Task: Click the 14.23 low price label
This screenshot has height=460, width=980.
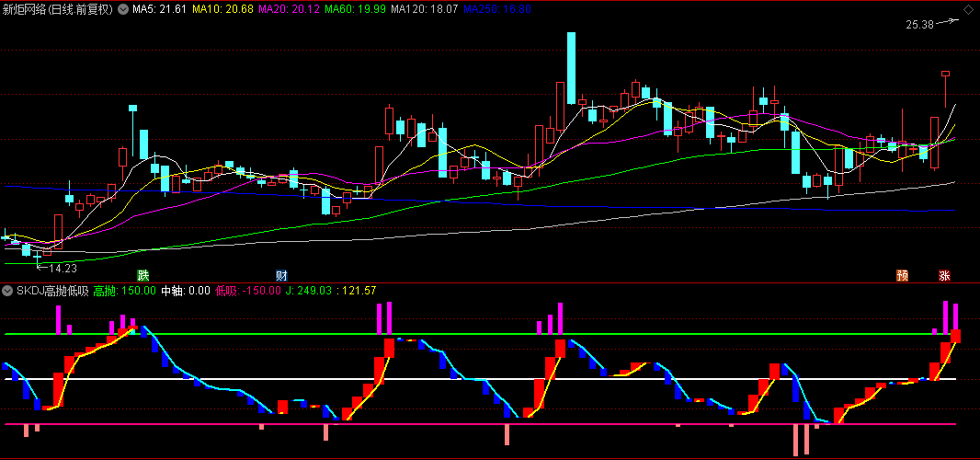Action: (63, 268)
